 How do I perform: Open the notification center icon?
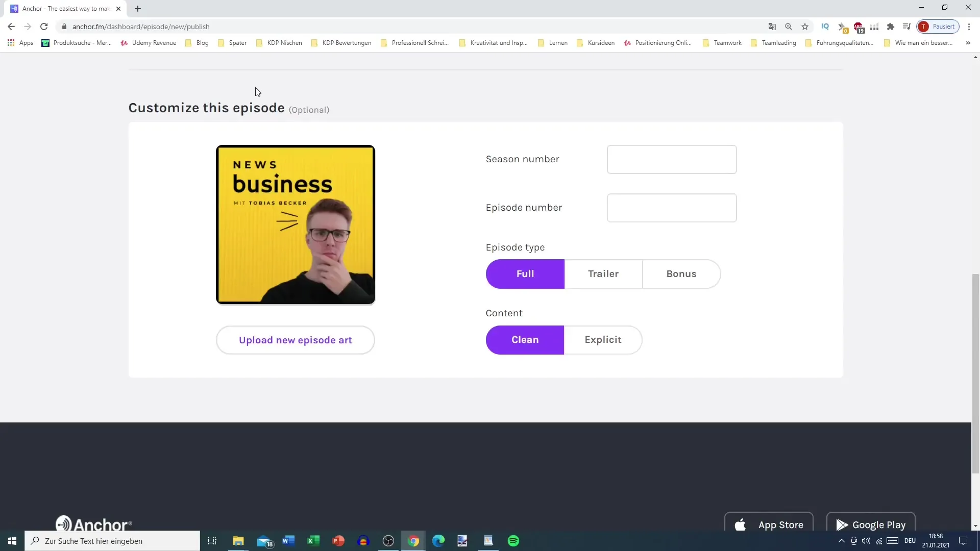pos(963,541)
